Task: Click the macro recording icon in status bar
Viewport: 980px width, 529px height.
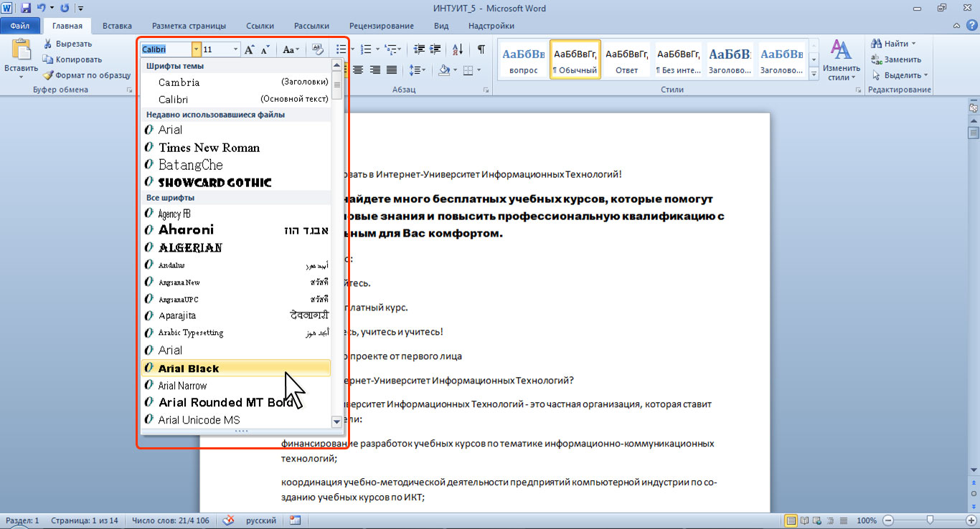Action: point(296,520)
